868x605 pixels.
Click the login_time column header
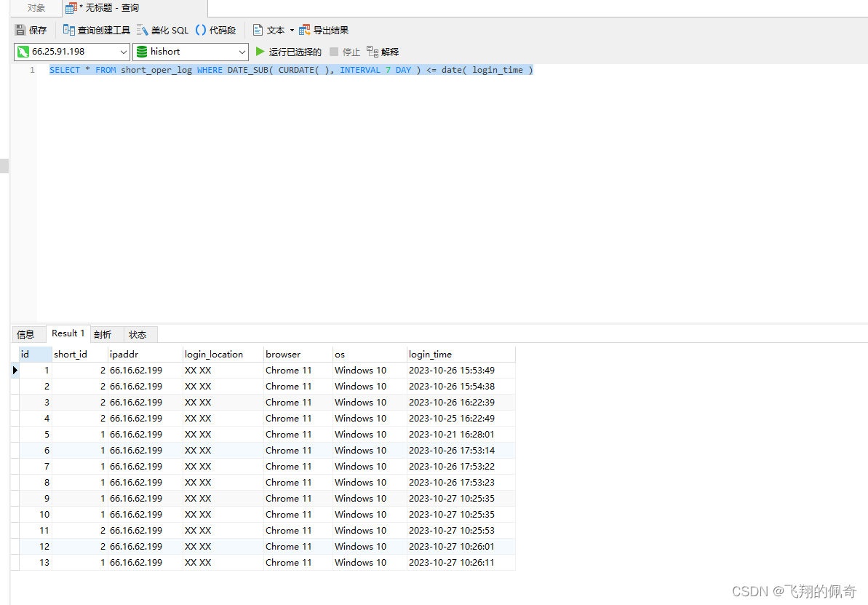(x=461, y=354)
